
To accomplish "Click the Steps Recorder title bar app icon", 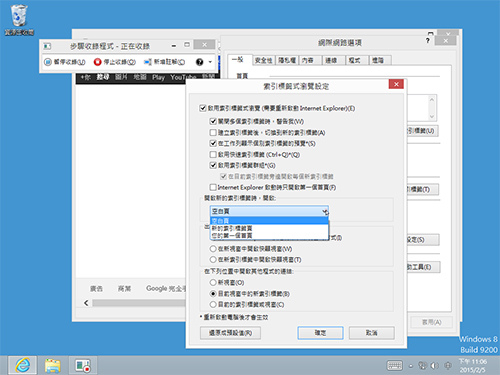I will (47, 46).
